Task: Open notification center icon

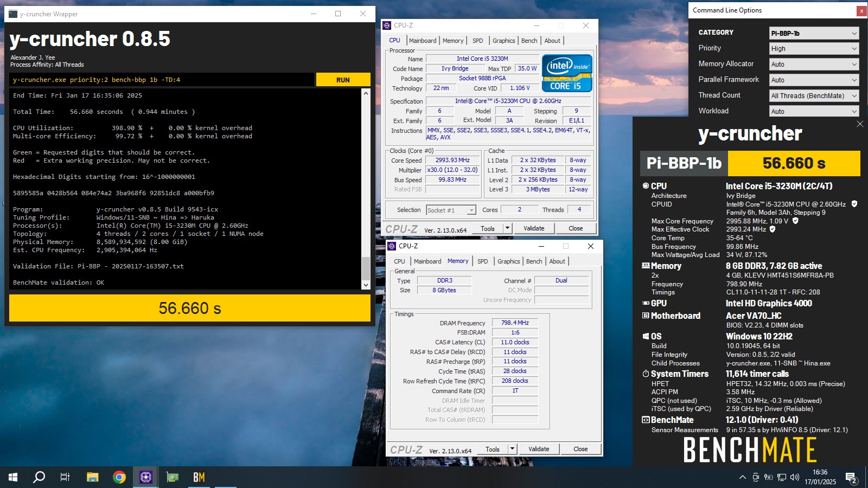Action: click(851, 477)
